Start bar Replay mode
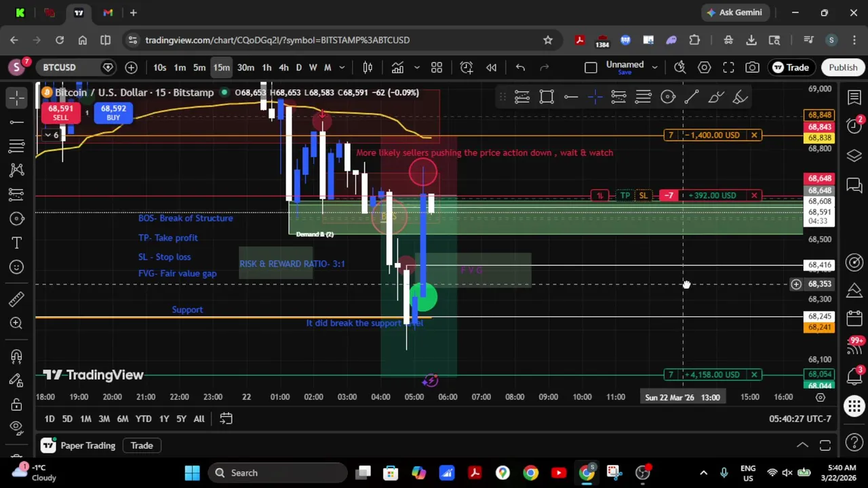 (492, 67)
